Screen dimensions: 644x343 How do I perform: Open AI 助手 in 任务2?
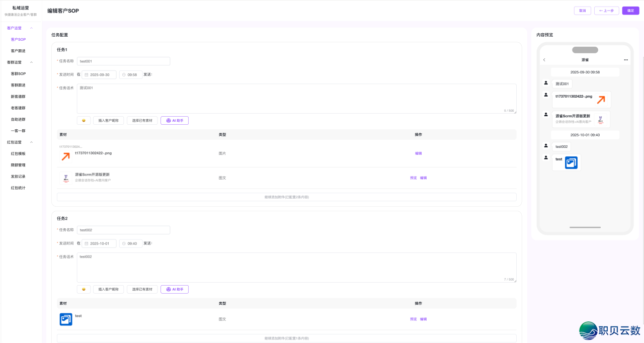coord(175,289)
